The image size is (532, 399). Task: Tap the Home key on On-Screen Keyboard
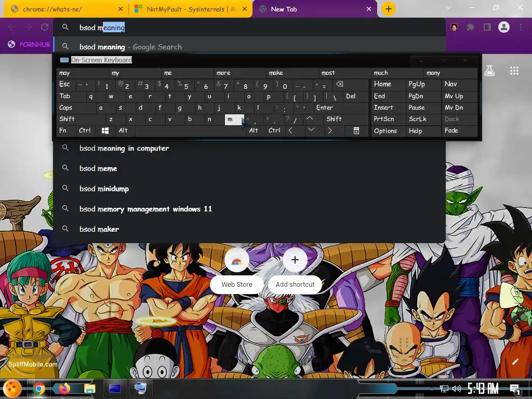[x=388, y=85]
